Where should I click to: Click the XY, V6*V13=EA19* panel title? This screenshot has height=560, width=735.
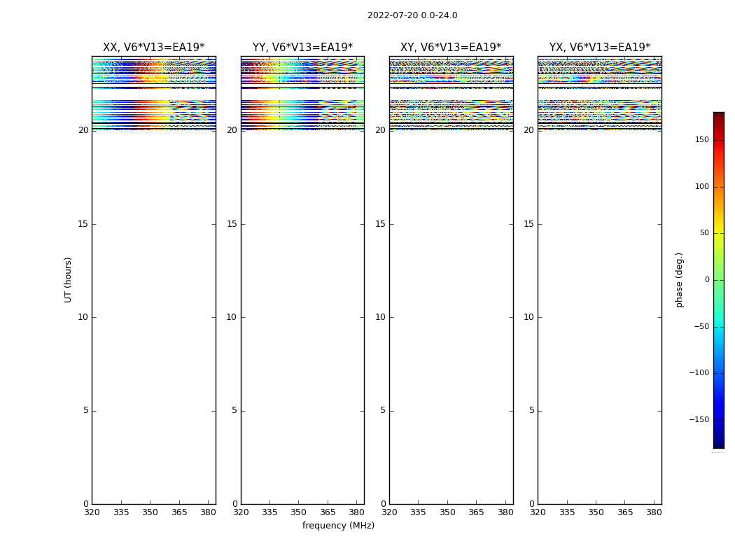[x=451, y=48]
